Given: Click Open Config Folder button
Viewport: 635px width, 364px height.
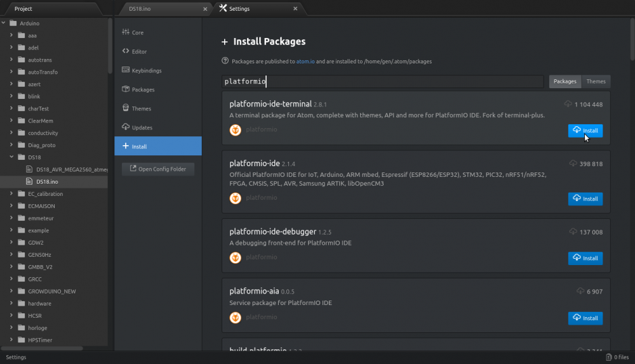Looking at the screenshot, I should pyautogui.click(x=158, y=169).
